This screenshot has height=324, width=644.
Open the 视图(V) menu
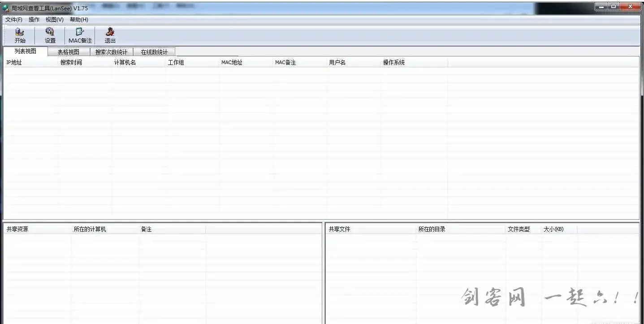tap(55, 20)
